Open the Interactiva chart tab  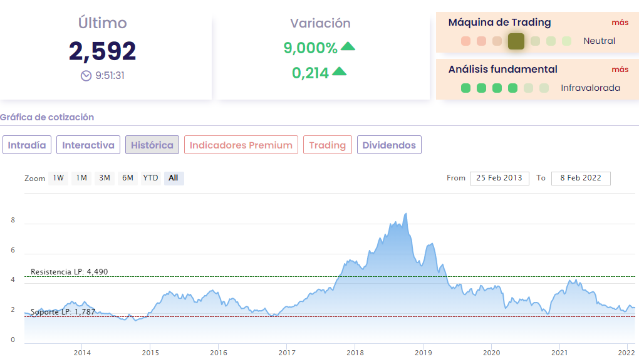click(88, 145)
